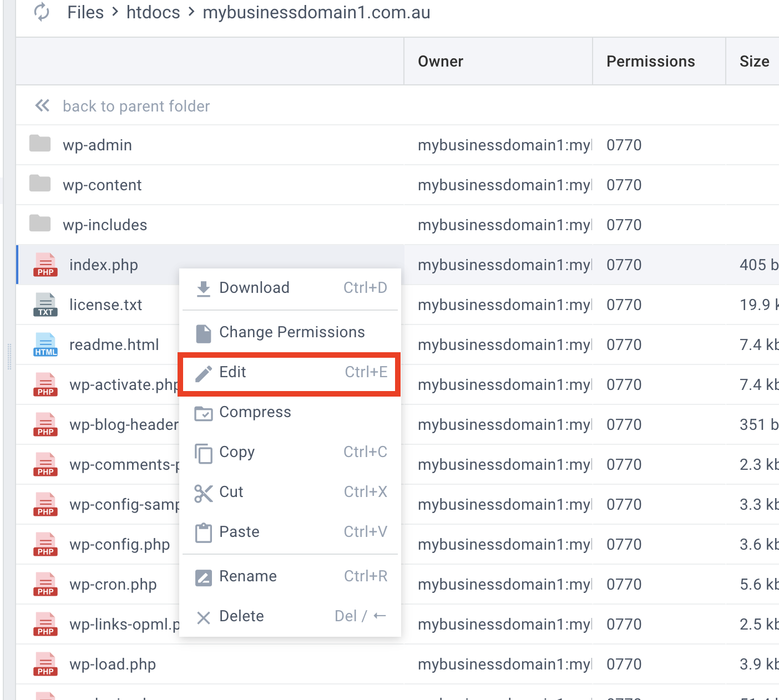The image size is (779, 700).
Task: Select Paste from the context menu
Action: pos(239,532)
